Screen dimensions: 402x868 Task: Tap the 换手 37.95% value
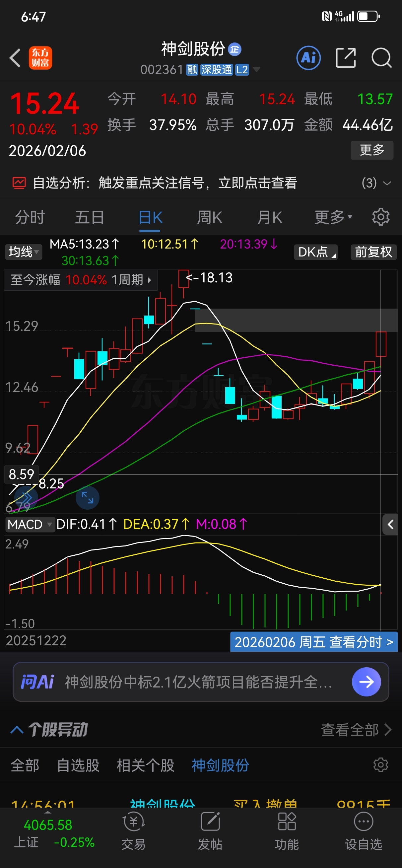(173, 125)
